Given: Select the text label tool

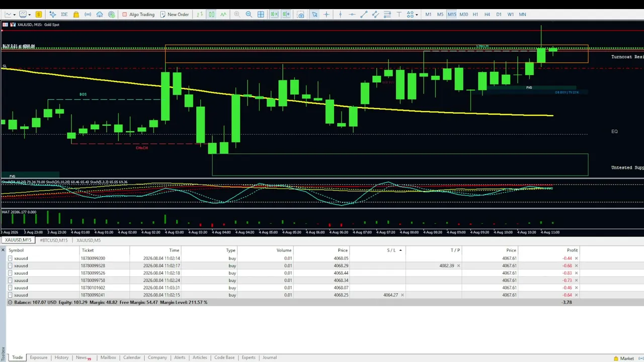Looking at the screenshot, I should click(x=399, y=14).
